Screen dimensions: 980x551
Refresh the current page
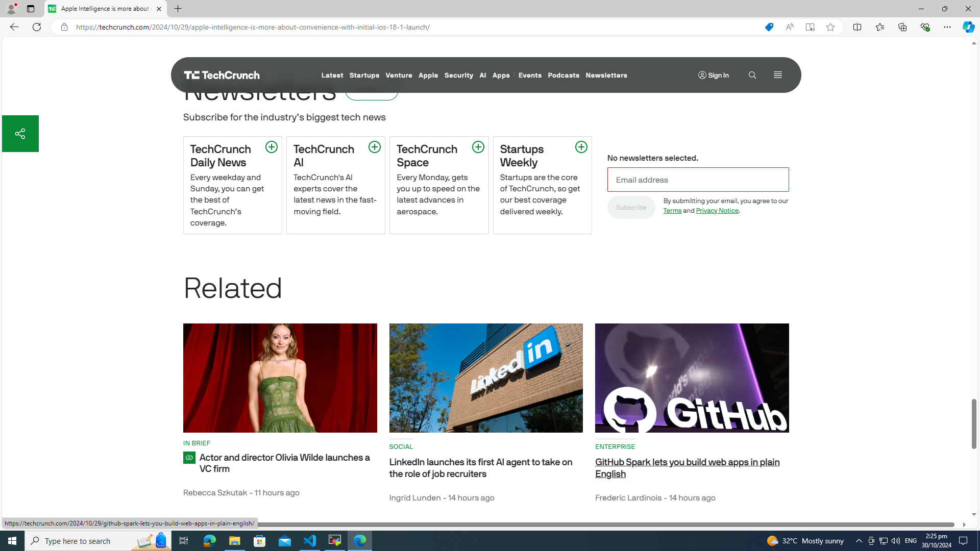(x=36, y=27)
